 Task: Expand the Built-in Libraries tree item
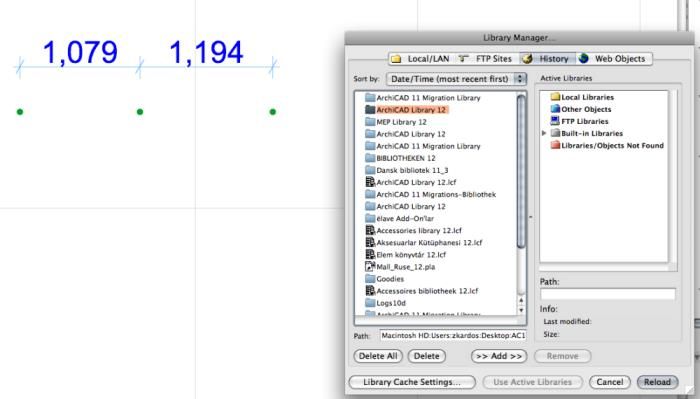[x=544, y=133]
